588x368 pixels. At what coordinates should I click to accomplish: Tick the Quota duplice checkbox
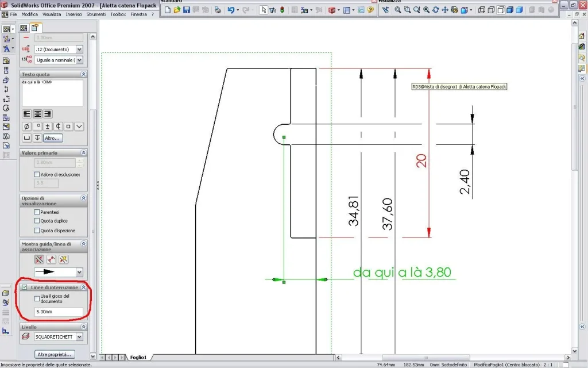(37, 221)
